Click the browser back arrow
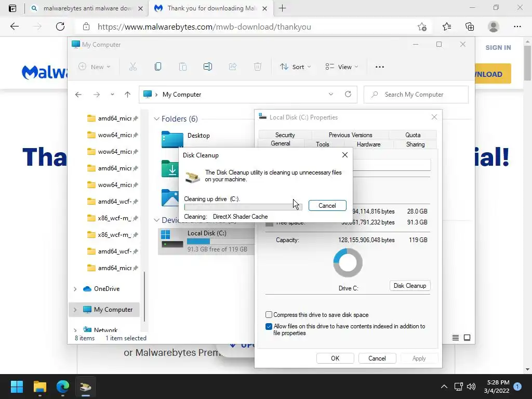Viewport: 532px width, 399px height. pos(14,26)
